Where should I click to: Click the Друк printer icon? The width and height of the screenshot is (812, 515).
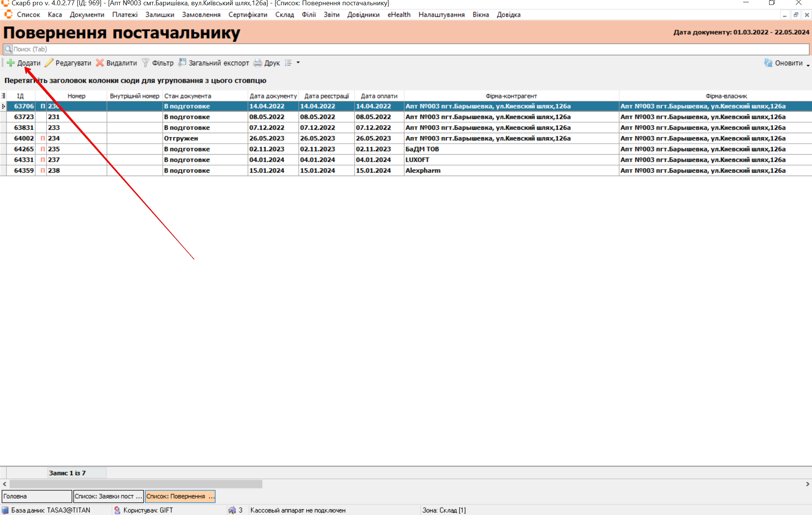pyautogui.click(x=258, y=63)
